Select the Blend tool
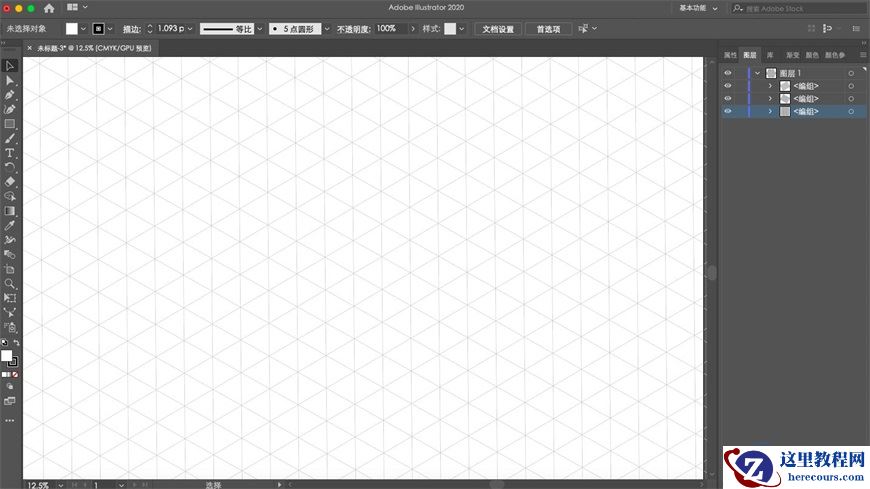 [9, 254]
